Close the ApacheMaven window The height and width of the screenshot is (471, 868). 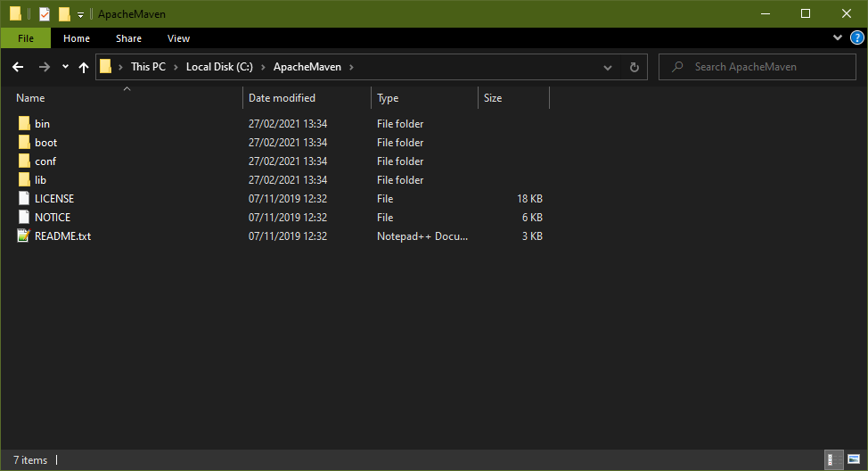(x=847, y=14)
